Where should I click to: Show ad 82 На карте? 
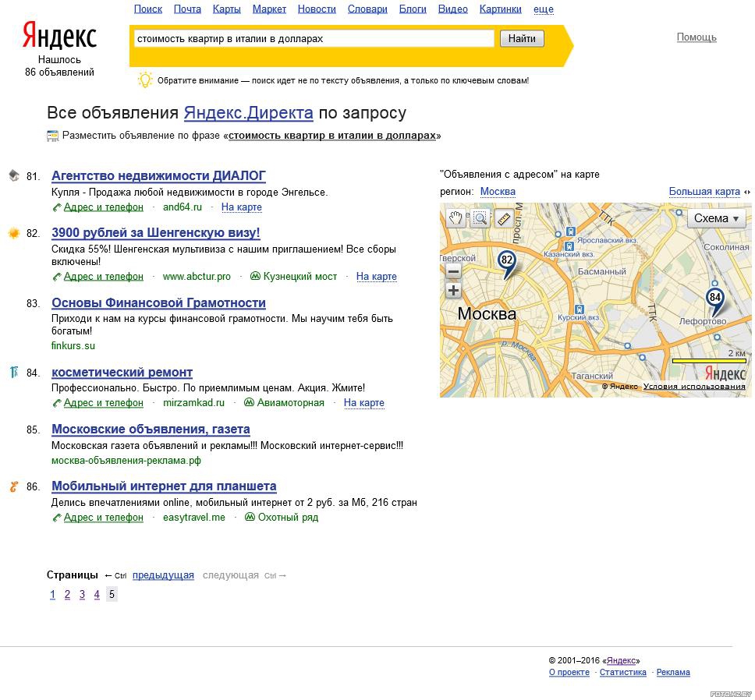377,276
